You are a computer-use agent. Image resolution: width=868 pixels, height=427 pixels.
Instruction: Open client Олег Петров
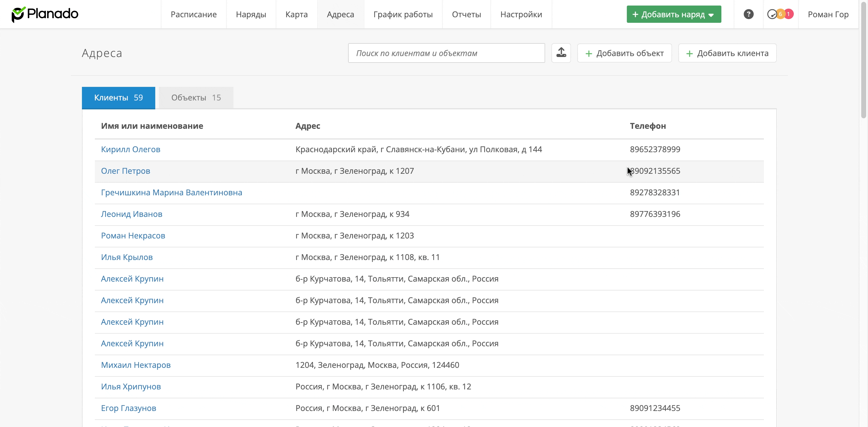point(125,171)
